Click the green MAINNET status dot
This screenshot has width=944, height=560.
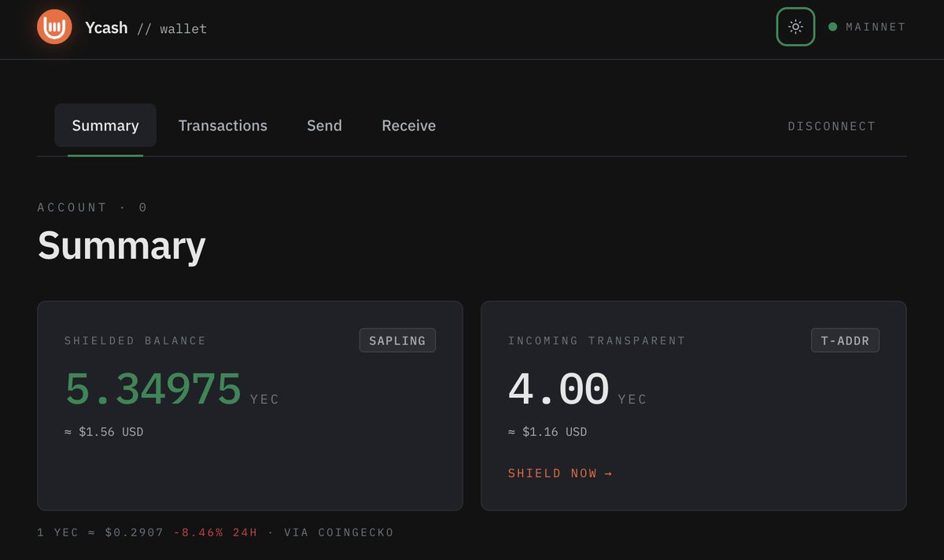click(x=832, y=27)
